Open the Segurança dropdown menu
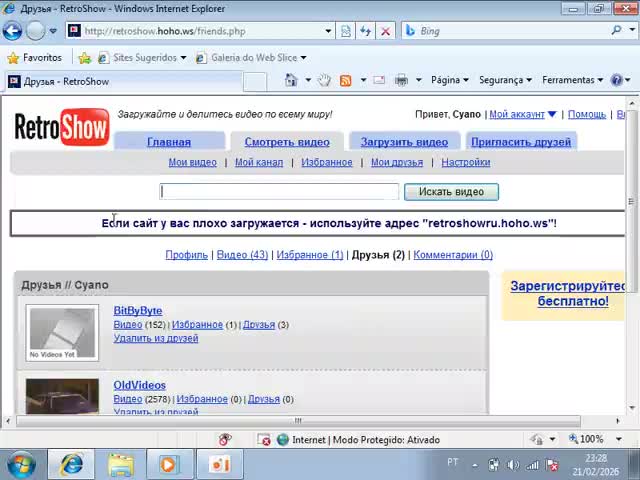 pyautogui.click(x=505, y=80)
